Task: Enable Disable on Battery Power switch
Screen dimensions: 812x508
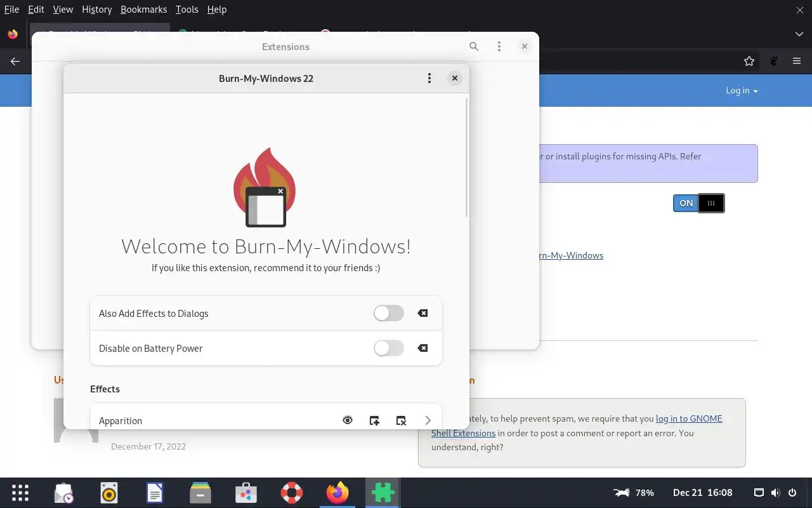Action: 389,348
